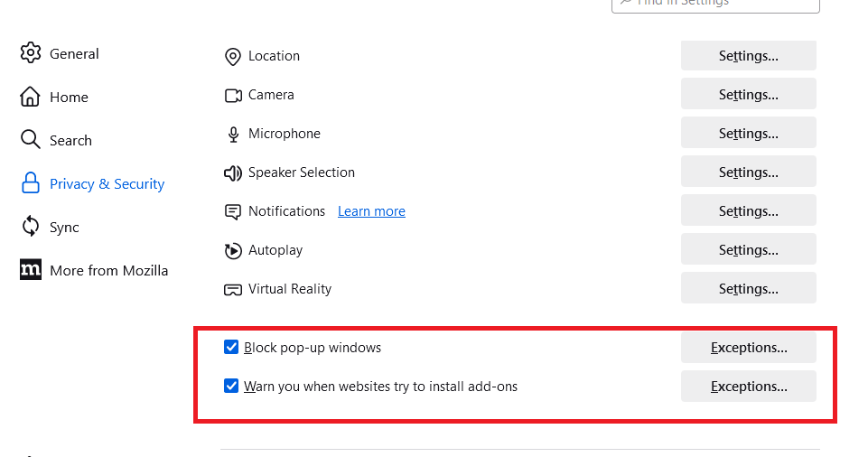
Task: Click the Search magnifier icon in sidebar
Action: pyautogui.click(x=31, y=139)
